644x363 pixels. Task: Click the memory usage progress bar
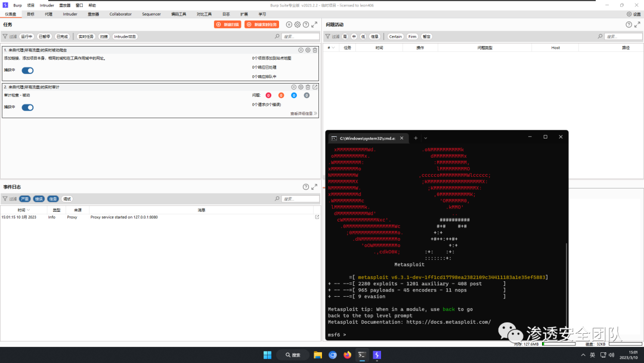559,344
